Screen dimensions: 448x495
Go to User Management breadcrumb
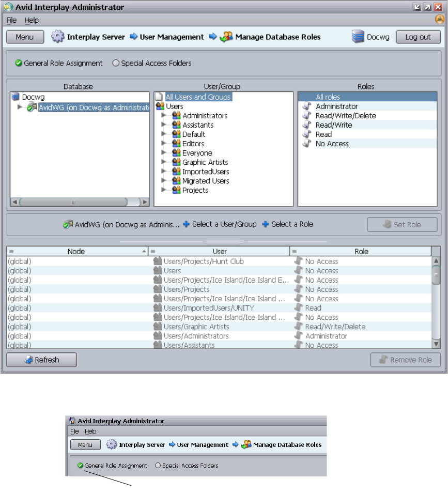click(172, 37)
